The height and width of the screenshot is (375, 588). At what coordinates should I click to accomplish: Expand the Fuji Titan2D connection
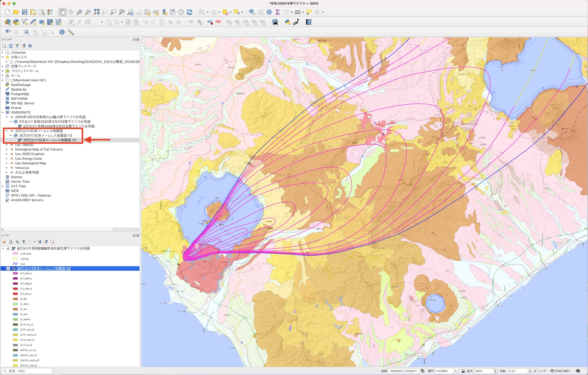7,145
